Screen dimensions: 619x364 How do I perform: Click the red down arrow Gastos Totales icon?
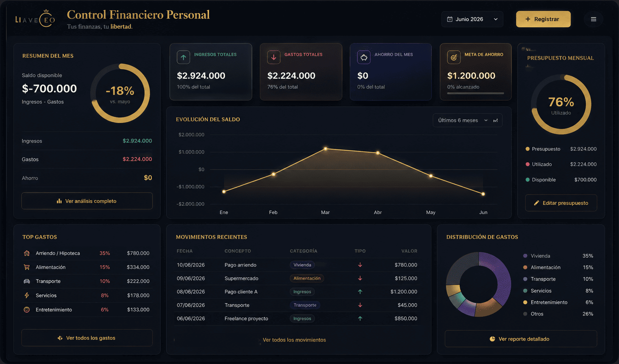(273, 58)
